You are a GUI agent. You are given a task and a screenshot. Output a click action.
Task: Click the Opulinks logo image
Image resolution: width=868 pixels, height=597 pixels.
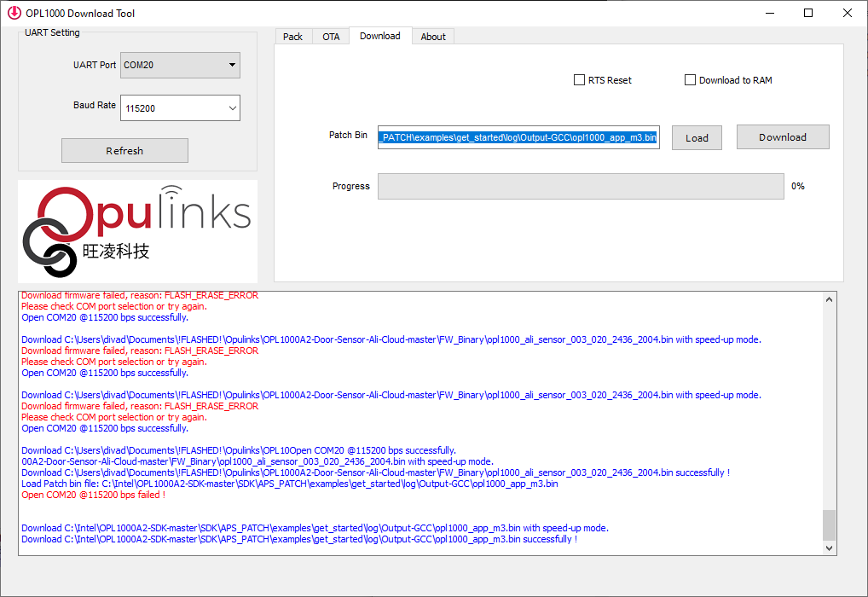(138, 231)
